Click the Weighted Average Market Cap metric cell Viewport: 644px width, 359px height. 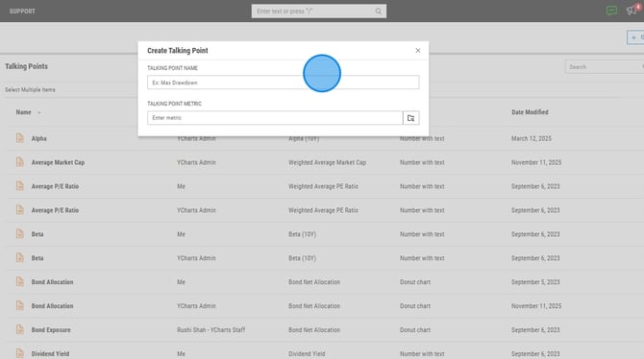pyautogui.click(x=327, y=162)
